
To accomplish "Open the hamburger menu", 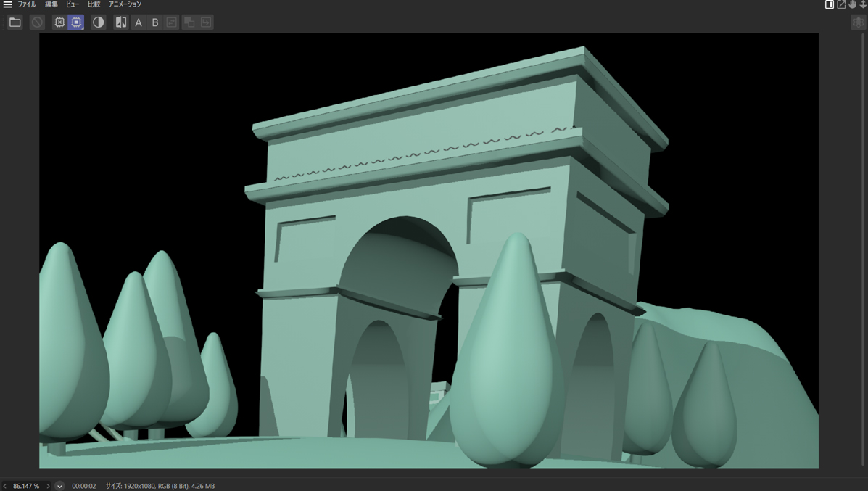I will click(x=7, y=4).
